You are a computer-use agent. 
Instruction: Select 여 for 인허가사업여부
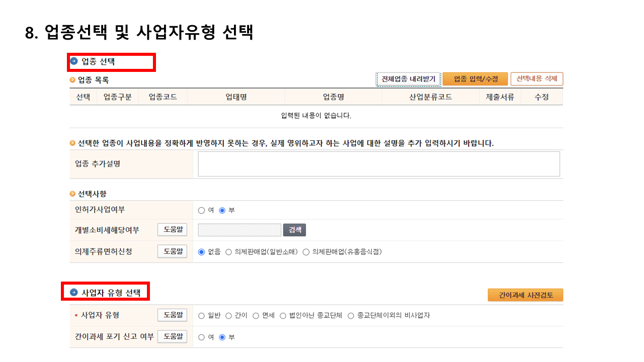(201, 210)
